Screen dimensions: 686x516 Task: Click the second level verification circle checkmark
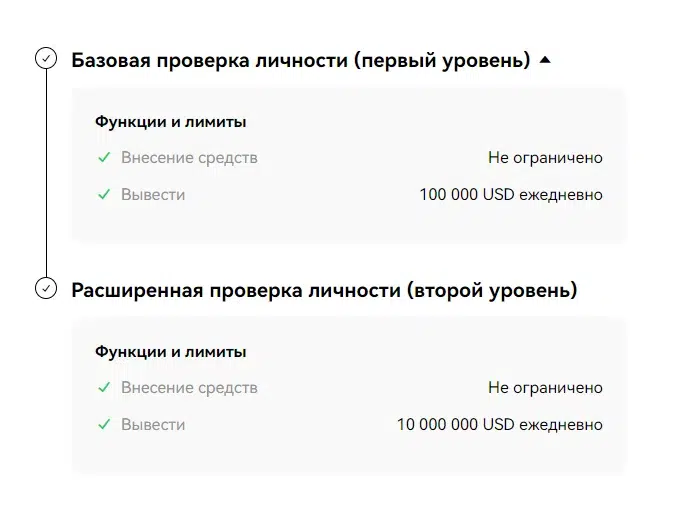[x=46, y=288]
